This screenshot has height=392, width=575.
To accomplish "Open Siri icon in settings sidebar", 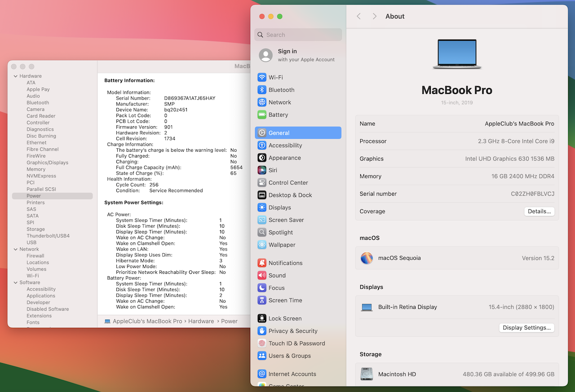I will [262, 170].
